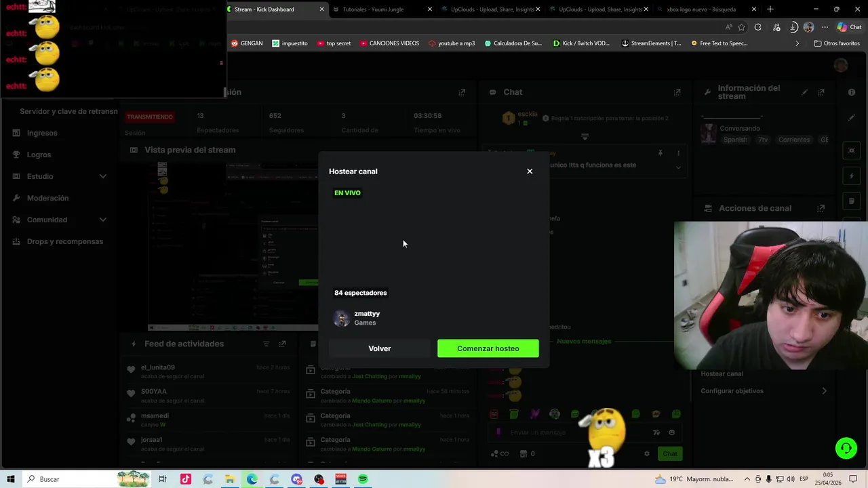868x488 pixels.
Task: Click the 84 espectadores text
Action: click(x=361, y=293)
